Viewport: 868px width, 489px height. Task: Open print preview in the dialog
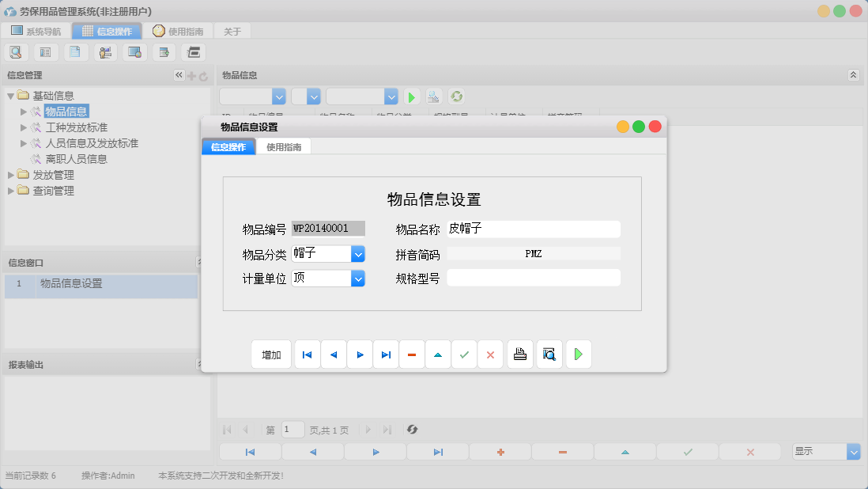pos(549,354)
